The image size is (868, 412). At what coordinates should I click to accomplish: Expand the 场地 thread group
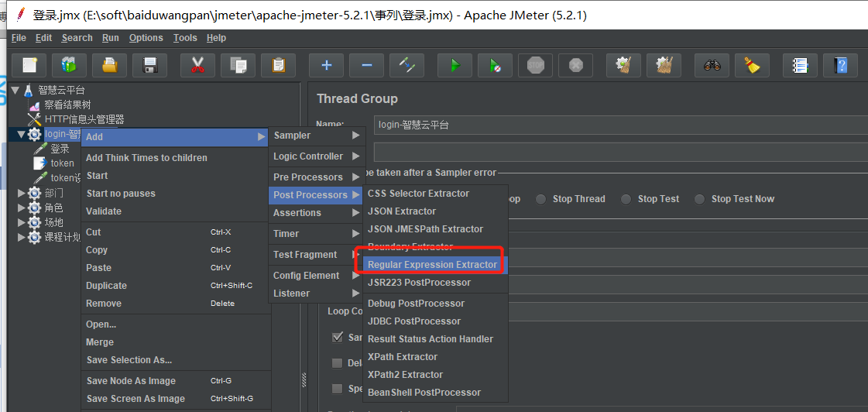pyautogui.click(x=22, y=222)
